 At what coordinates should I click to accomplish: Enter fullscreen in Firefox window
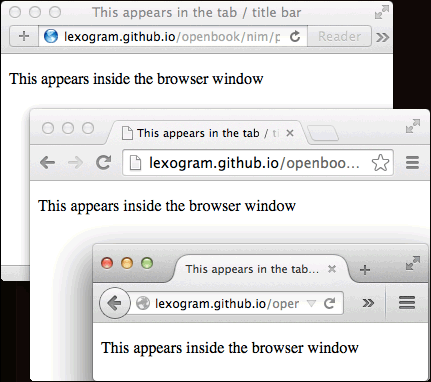click(x=413, y=263)
